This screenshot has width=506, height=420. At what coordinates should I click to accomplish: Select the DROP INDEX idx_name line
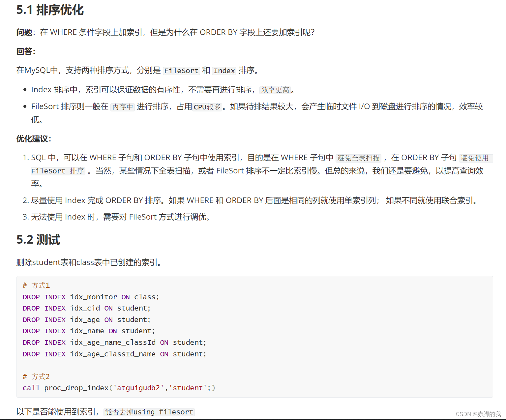coord(88,331)
